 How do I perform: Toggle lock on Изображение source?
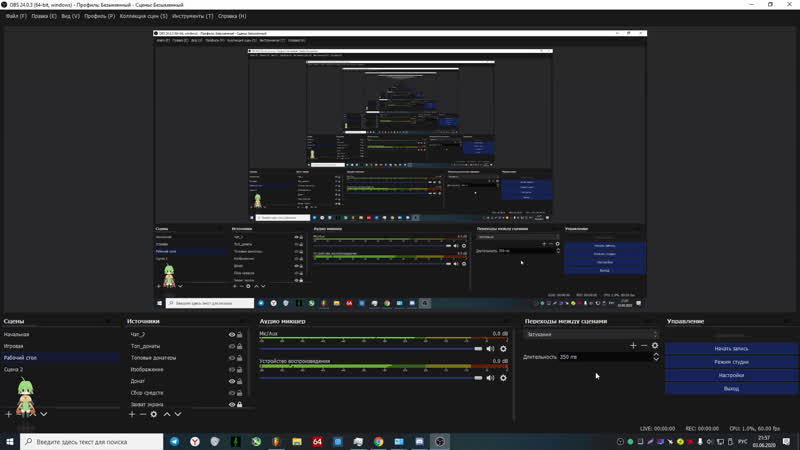point(239,370)
